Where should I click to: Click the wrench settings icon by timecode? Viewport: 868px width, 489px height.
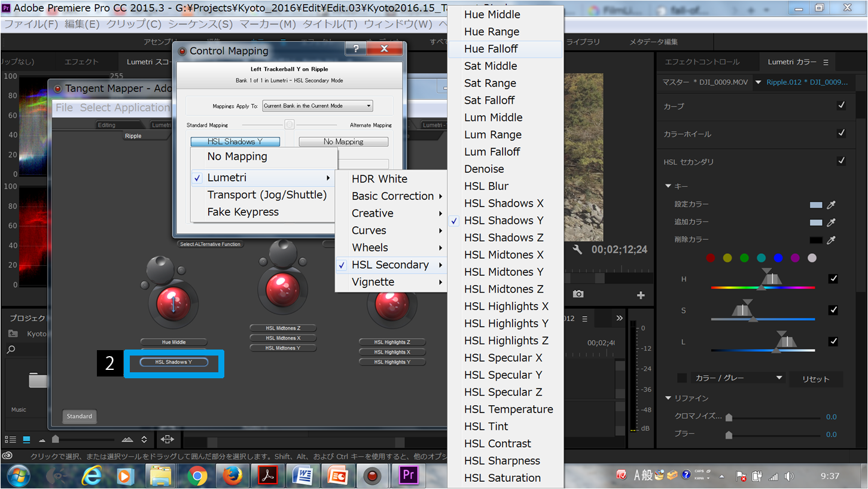point(577,250)
